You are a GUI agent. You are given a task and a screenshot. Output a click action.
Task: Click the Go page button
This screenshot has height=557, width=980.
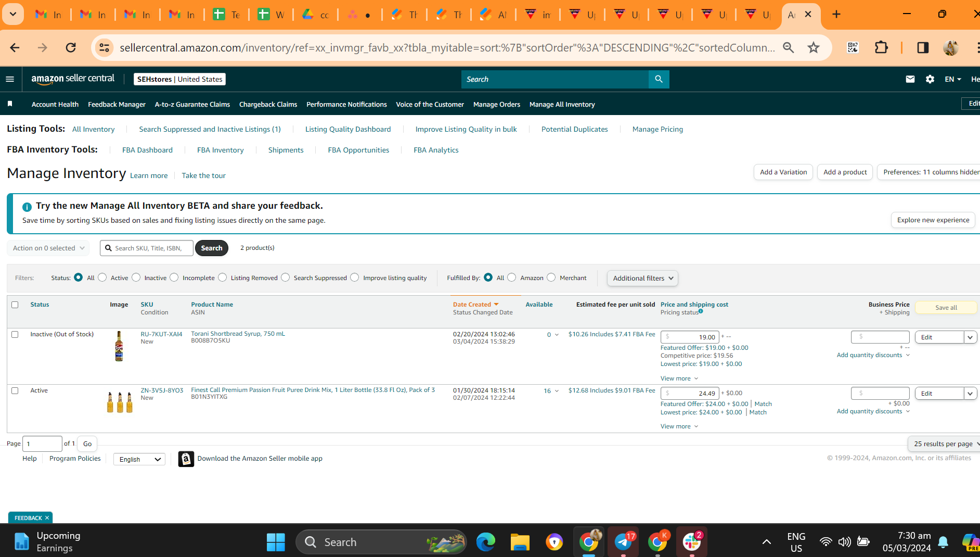coord(87,444)
